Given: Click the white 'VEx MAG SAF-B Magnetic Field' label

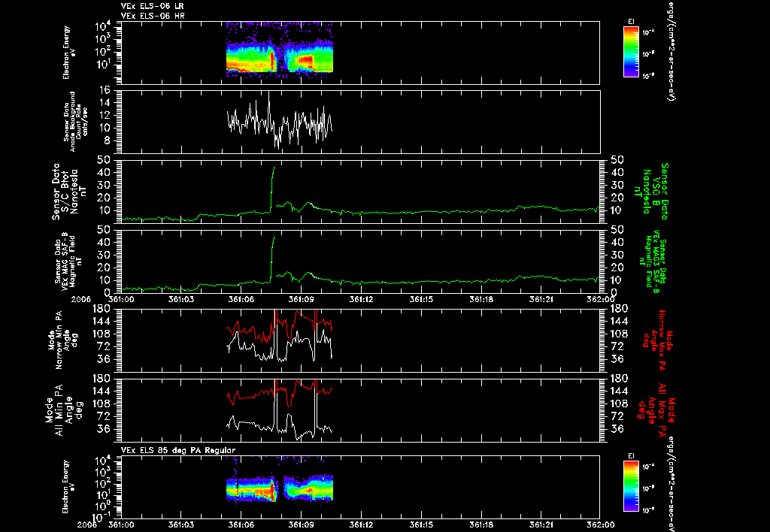Looking at the screenshot, I should (x=68, y=261).
